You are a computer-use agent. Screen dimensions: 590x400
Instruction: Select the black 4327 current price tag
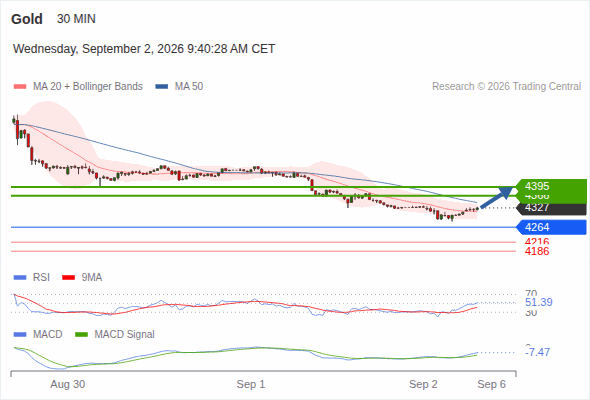point(551,208)
